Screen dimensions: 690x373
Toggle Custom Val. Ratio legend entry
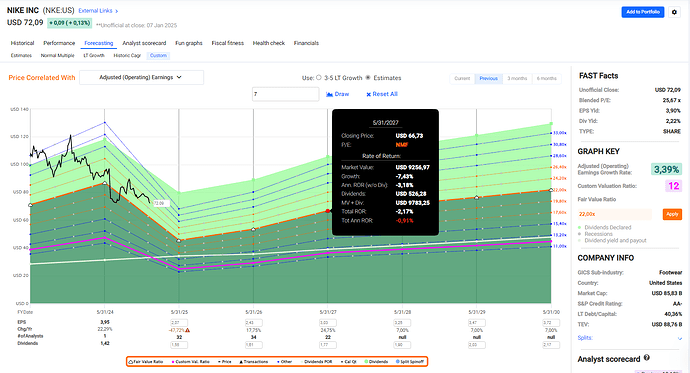[x=191, y=362]
